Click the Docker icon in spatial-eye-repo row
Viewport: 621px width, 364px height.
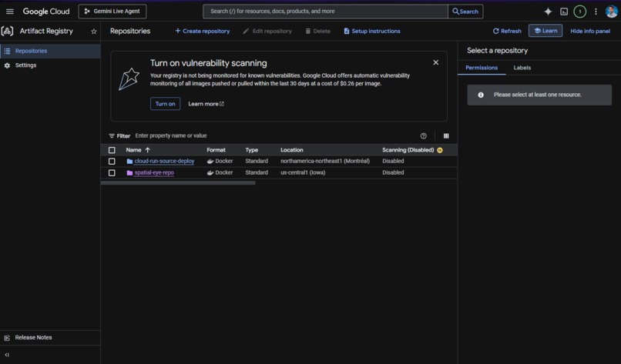[x=210, y=172]
